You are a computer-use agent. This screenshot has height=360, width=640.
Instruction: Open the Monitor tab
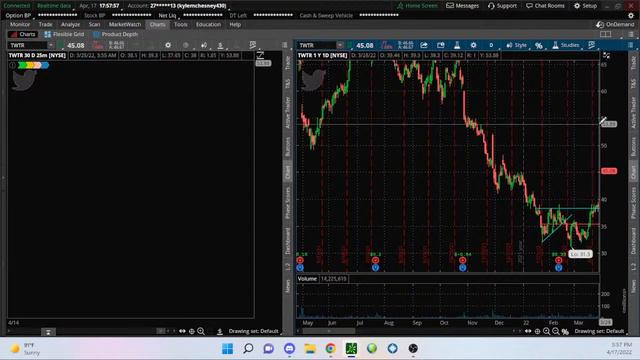tap(20, 24)
